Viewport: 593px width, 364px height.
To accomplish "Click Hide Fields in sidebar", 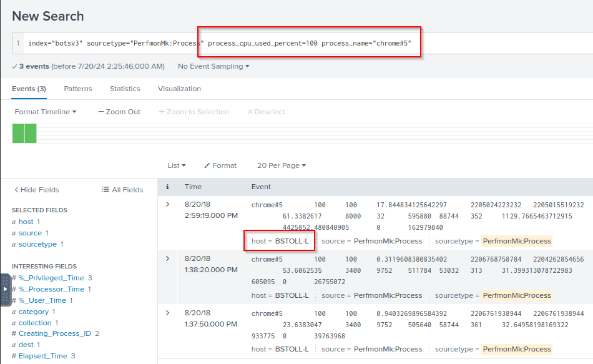I will 37,190.
